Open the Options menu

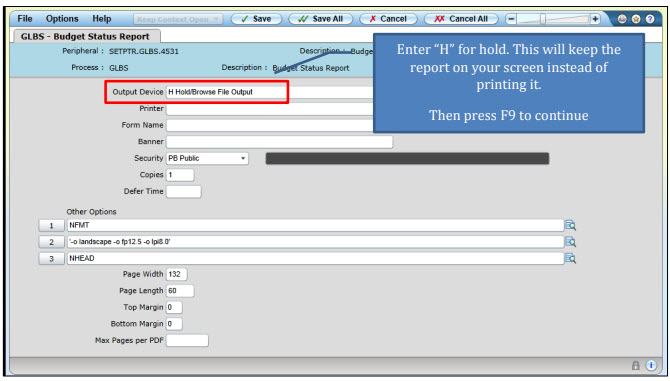(62, 19)
